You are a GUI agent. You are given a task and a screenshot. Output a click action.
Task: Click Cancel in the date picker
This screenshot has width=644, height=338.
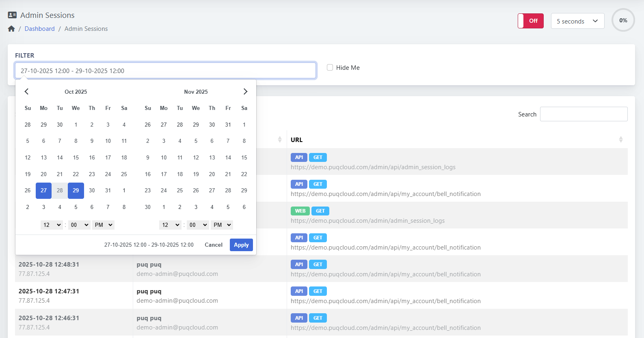point(214,245)
